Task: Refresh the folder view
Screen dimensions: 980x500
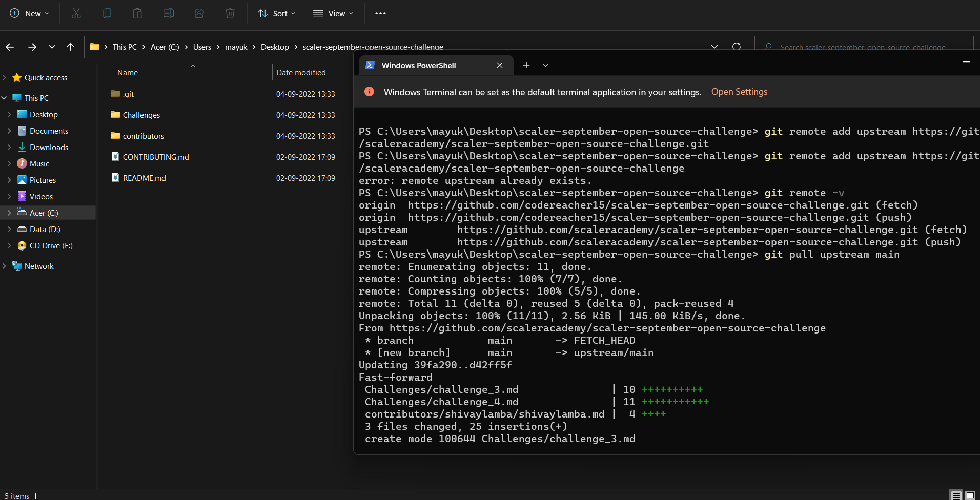Action: click(737, 46)
